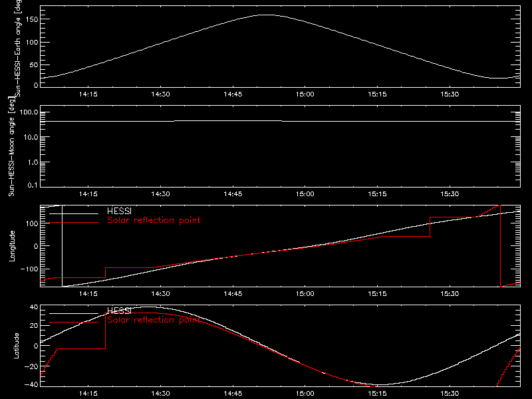Select 15:30 under the Moon angle plot
The height and width of the screenshot is (399, 532).
[450, 194]
